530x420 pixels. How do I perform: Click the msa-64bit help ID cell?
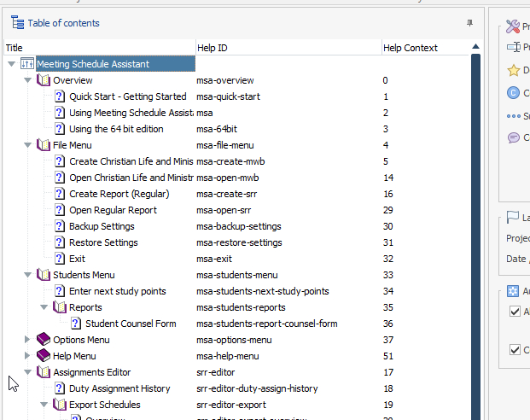coord(217,129)
